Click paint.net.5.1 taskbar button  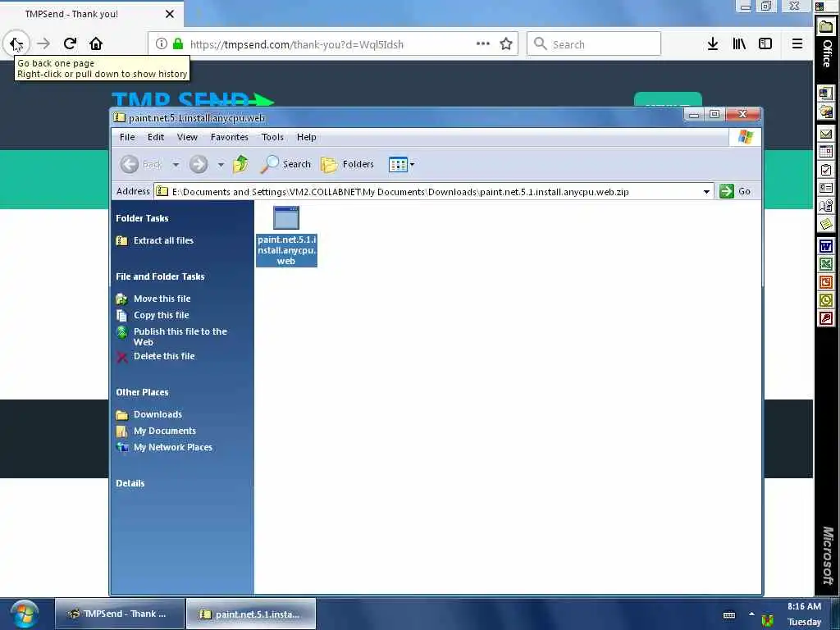click(x=251, y=614)
